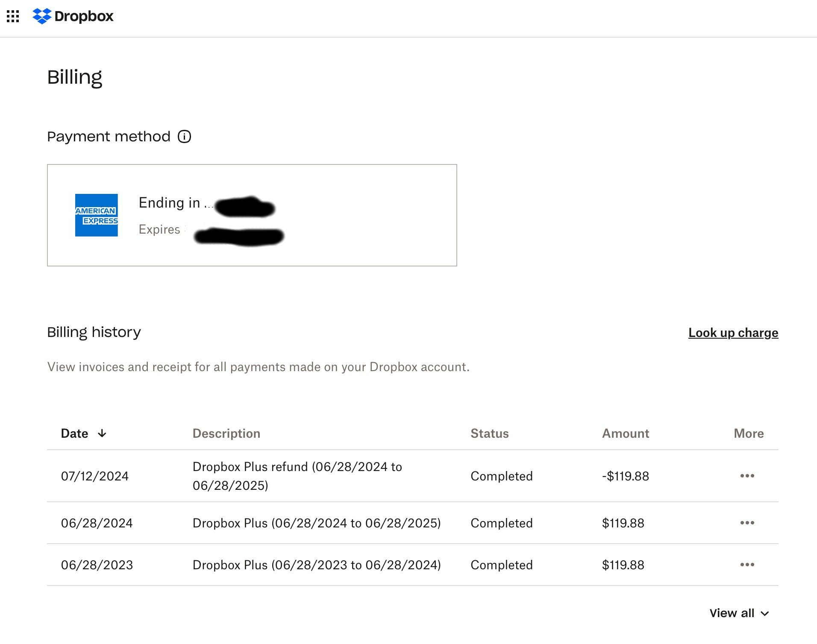
Task: Click the Dropbox Plus refund description
Action: pyautogui.click(x=297, y=476)
